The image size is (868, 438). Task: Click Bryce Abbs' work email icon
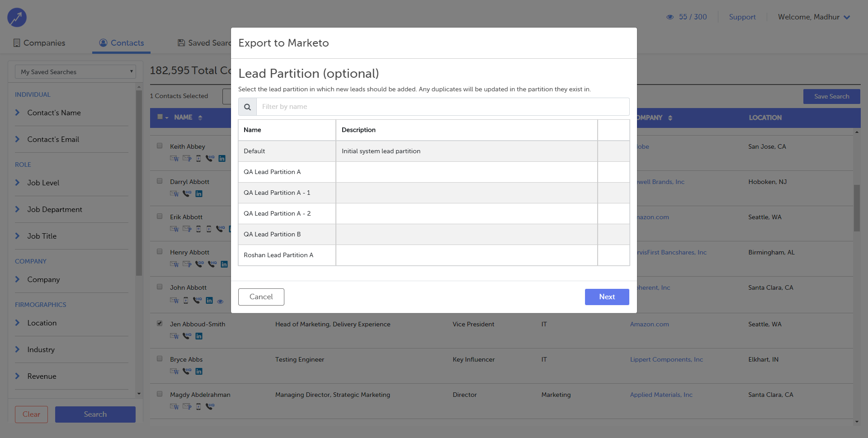coord(175,372)
